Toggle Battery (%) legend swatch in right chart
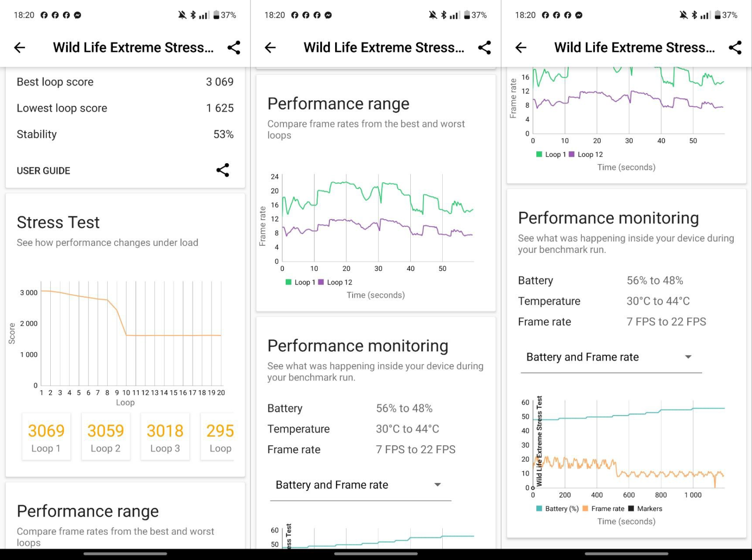 539,509
